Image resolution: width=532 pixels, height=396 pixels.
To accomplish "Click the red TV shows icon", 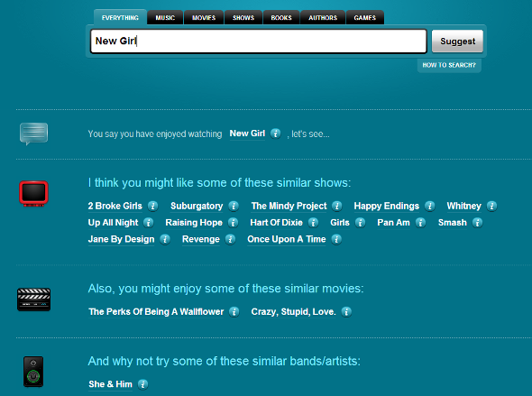I will coord(33,193).
